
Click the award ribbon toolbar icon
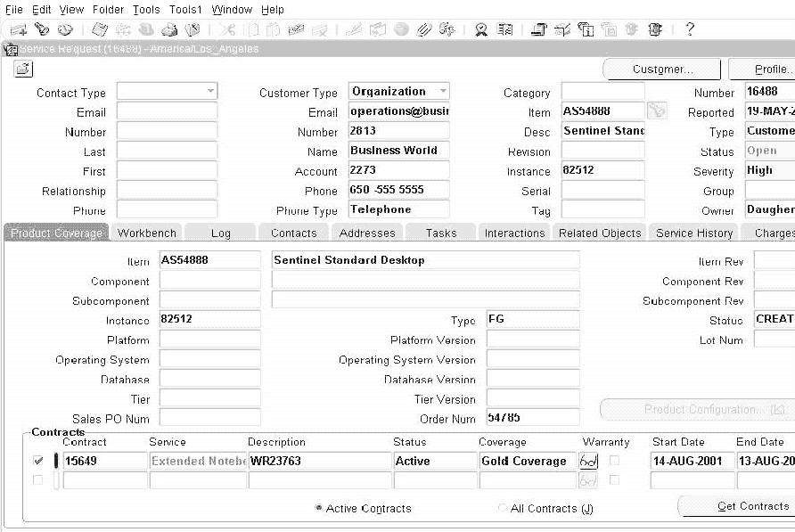(x=481, y=30)
